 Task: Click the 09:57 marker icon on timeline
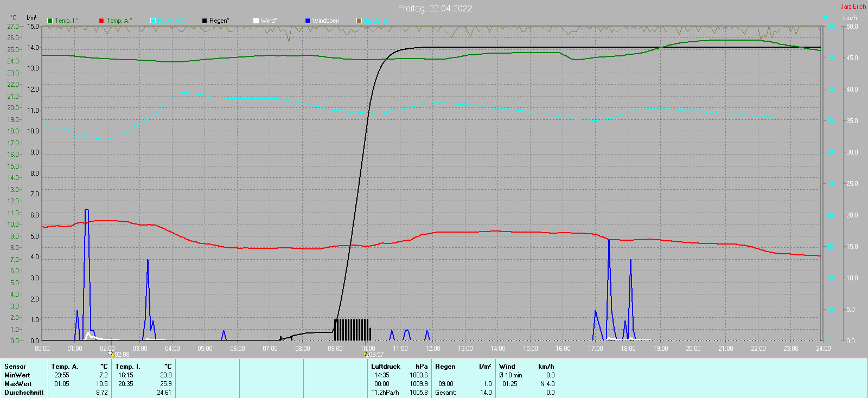(x=366, y=354)
